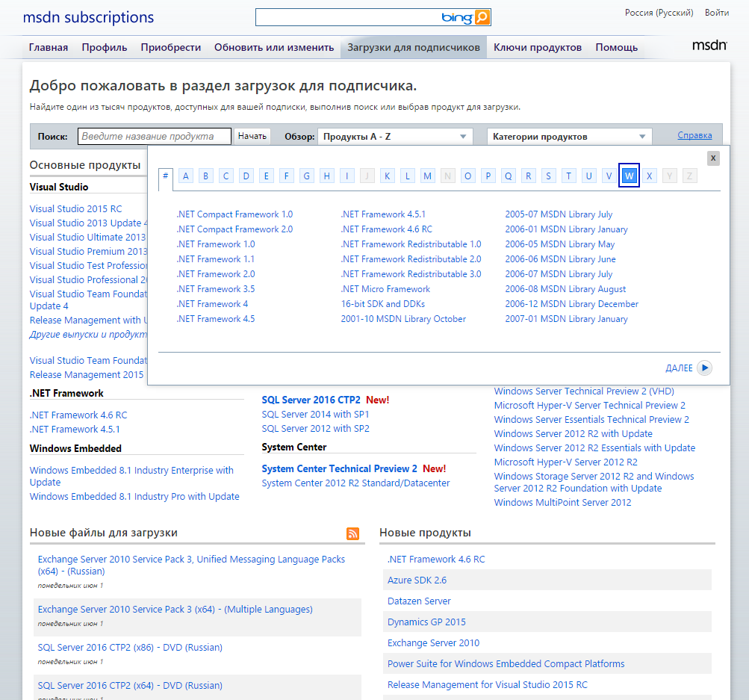Open Datazen Server in new products
Viewport: 749px width, 700px height.
click(x=419, y=601)
